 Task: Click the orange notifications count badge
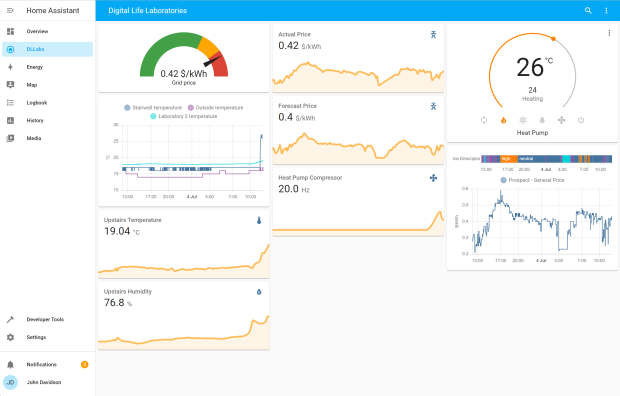(85, 364)
